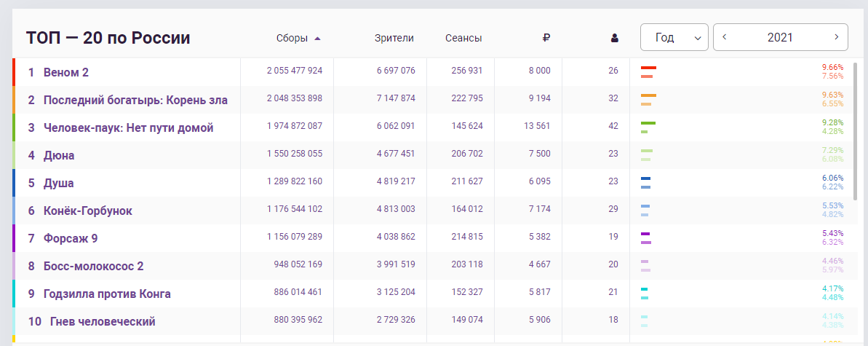The image size is (868, 346).
Task: Open the Год period dropdown
Action: point(674,37)
